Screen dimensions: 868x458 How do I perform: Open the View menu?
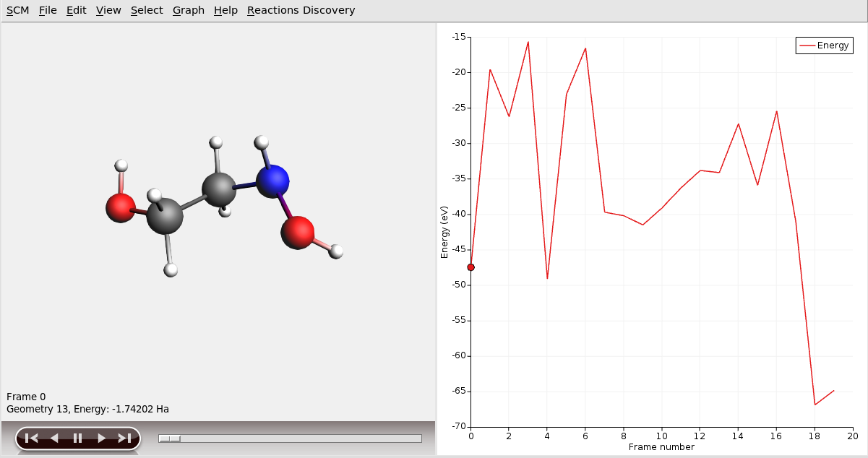pyautogui.click(x=108, y=10)
